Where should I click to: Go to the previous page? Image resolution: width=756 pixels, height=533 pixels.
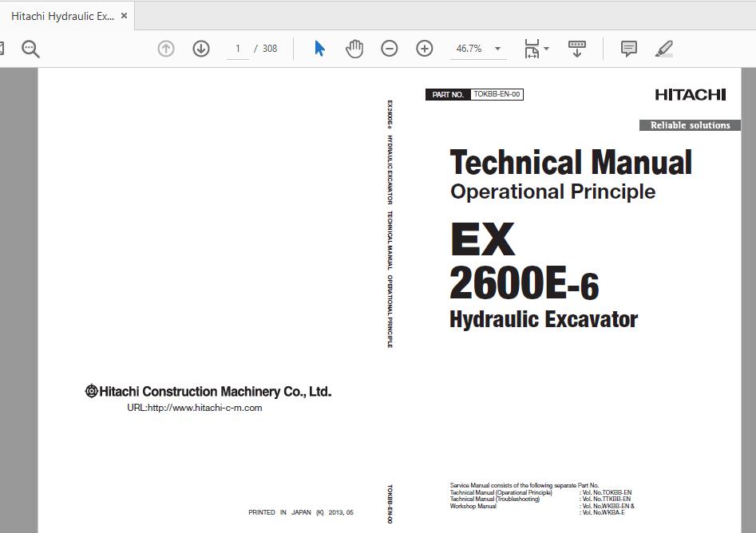[x=165, y=48]
